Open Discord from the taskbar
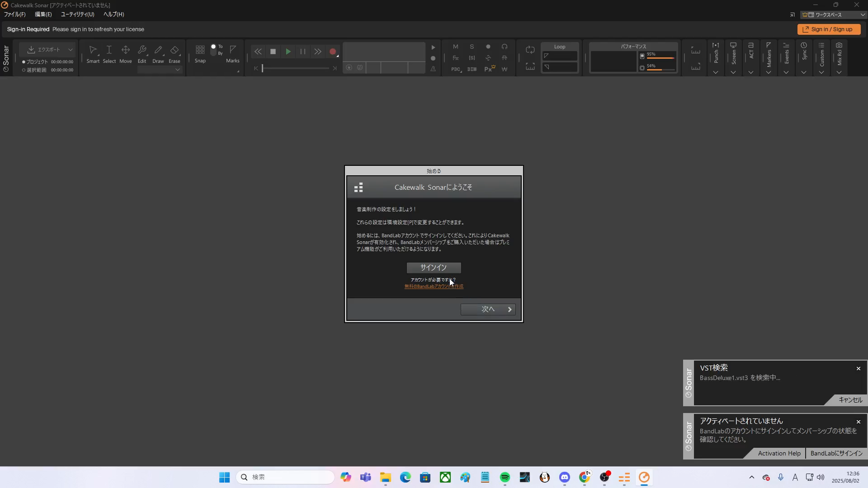 pyautogui.click(x=565, y=477)
